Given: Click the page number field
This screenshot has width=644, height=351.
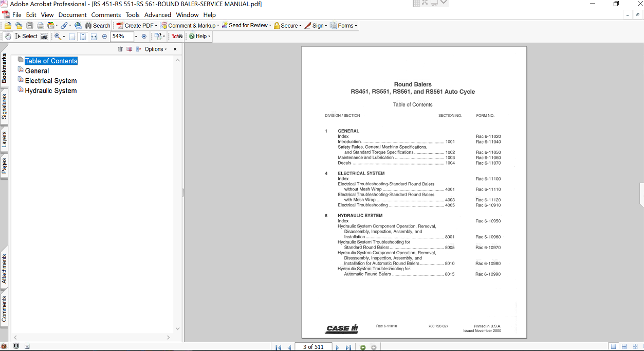Looking at the screenshot, I should tap(314, 347).
